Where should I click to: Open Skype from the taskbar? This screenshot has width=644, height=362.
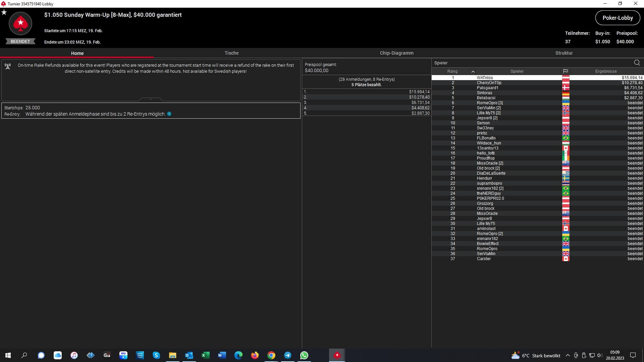(156, 355)
